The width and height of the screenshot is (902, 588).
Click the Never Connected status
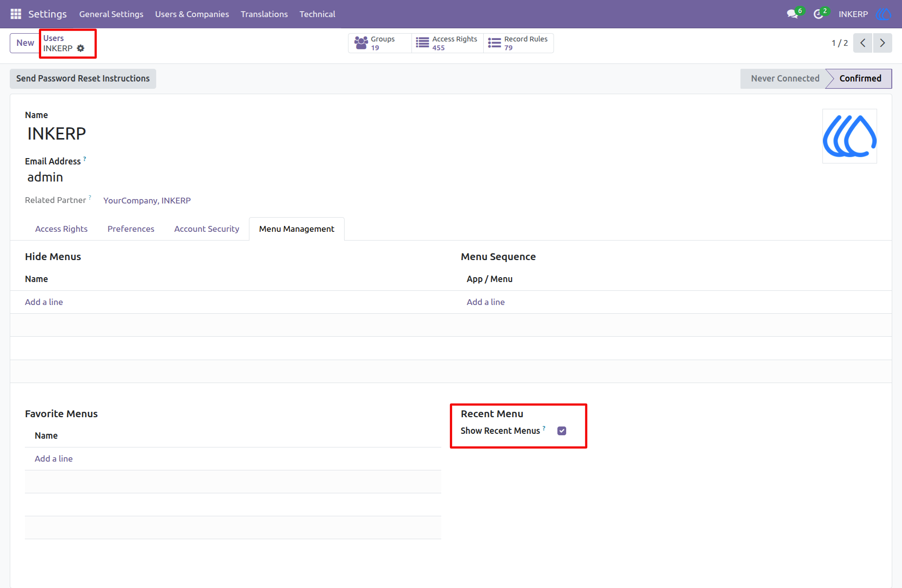784,79
